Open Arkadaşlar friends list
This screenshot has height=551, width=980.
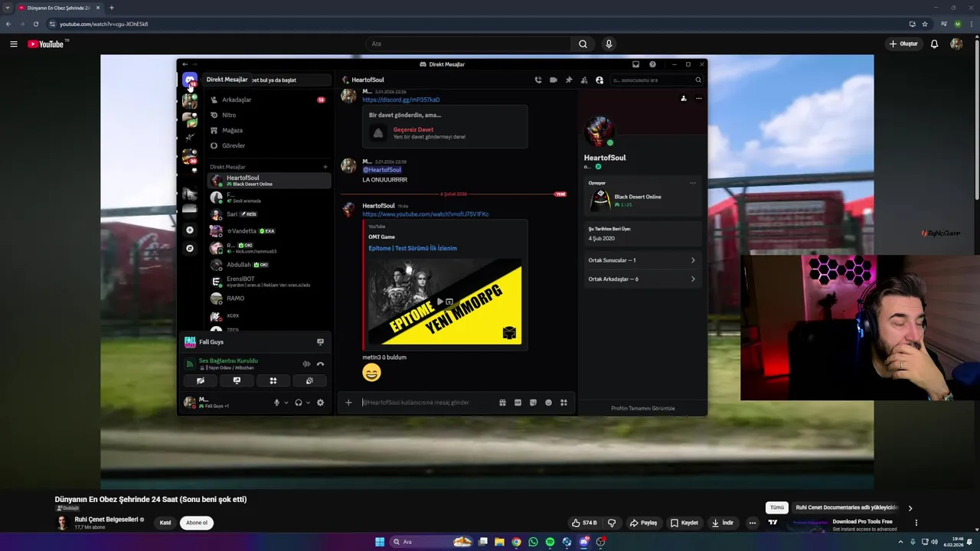click(268, 99)
